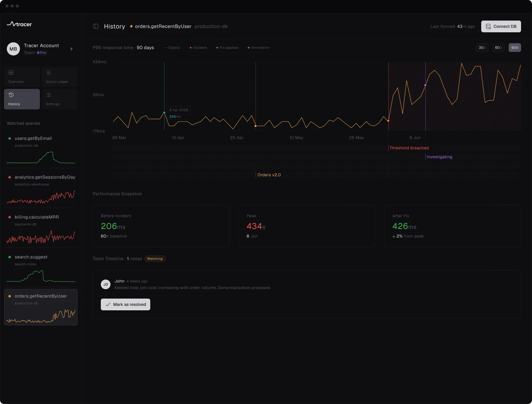
Task: Select orders.getRecentByUser in the sidebar
Action: click(41, 307)
